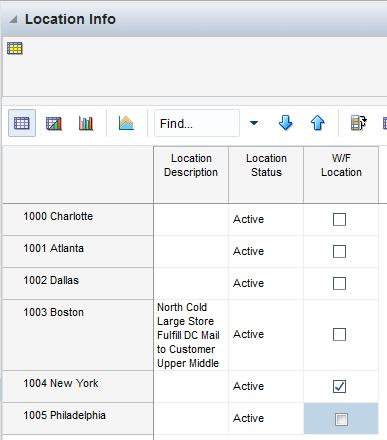
Task: Select row 1001 Atlanta
Action: click(x=78, y=252)
